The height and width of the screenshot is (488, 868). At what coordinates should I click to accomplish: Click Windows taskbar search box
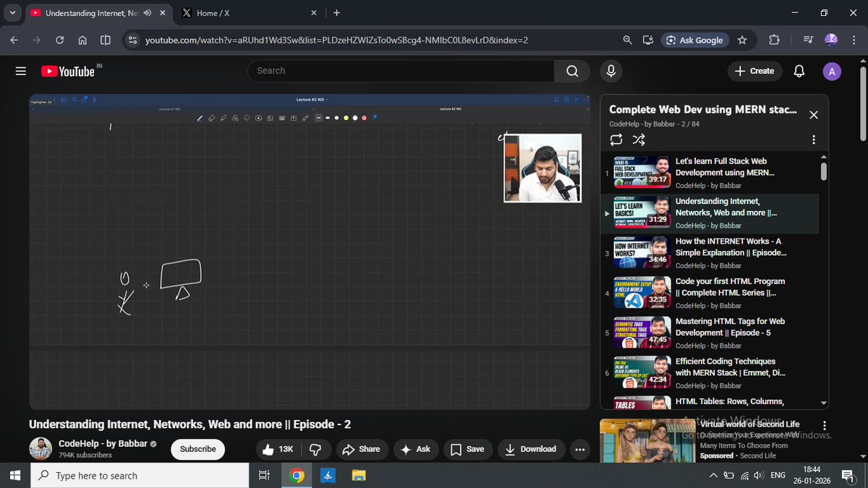139,476
